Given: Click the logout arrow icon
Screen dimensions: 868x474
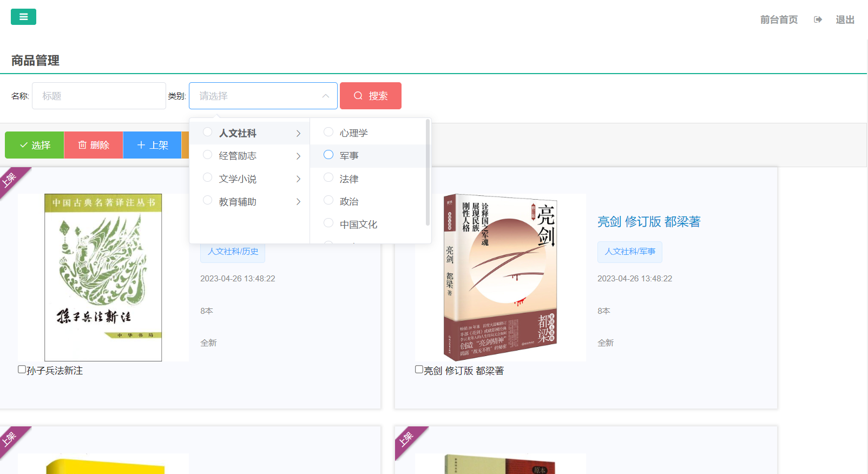Looking at the screenshot, I should click(x=818, y=19).
